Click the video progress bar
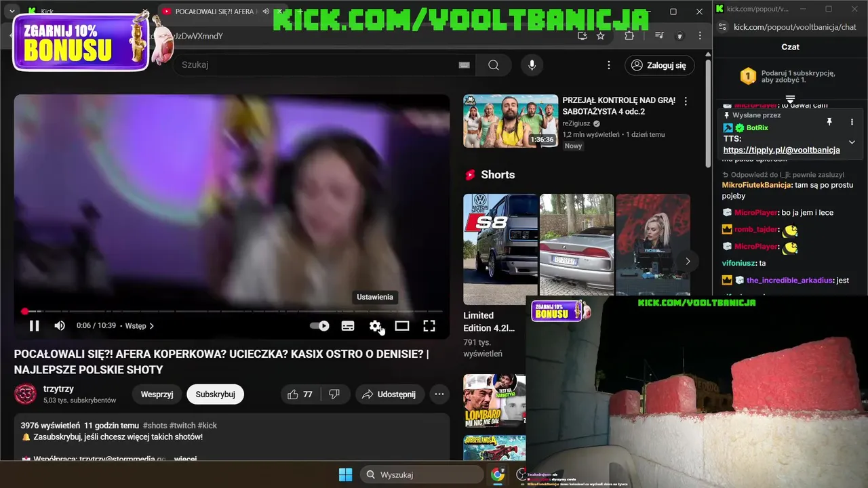The width and height of the screenshot is (868, 488). 232,311
